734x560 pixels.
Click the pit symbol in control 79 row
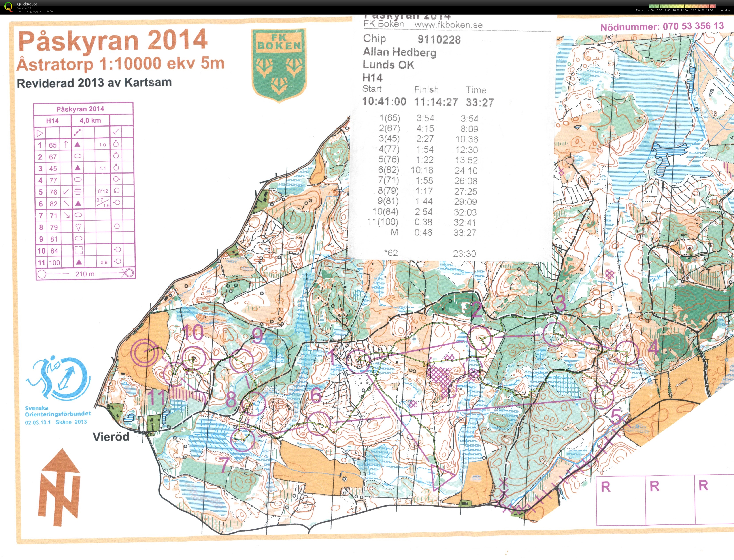coord(79,227)
